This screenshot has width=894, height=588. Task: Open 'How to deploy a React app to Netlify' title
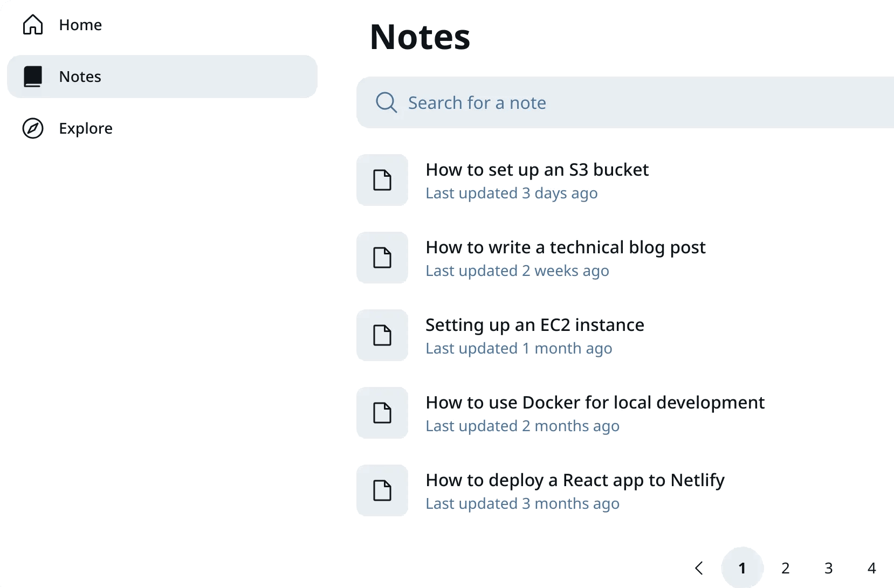pyautogui.click(x=575, y=480)
